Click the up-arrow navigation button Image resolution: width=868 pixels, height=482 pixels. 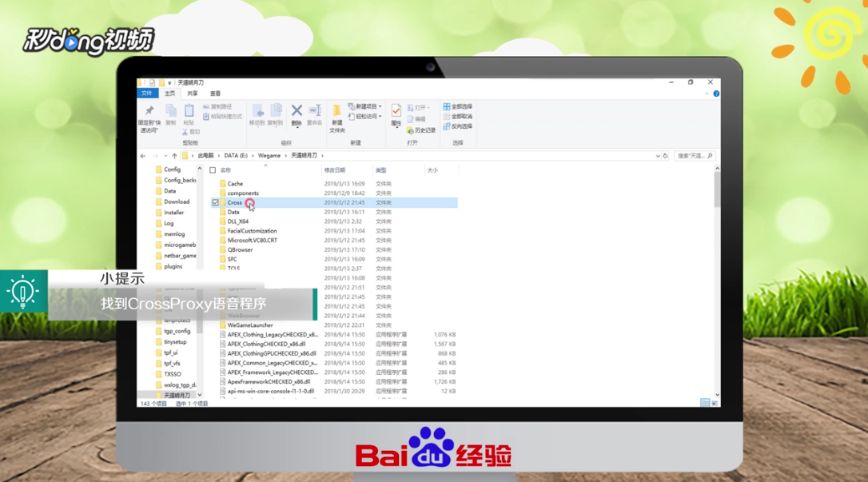pos(173,155)
